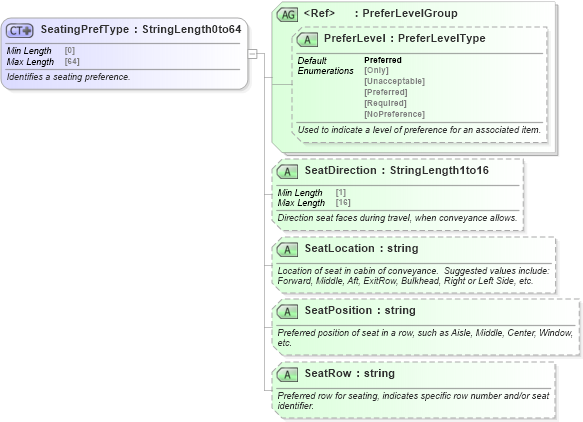Image resolution: width=583 pixels, height=422 pixels.
Task: Click the SeatRow description about preferred row
Action: coord(413,400)
